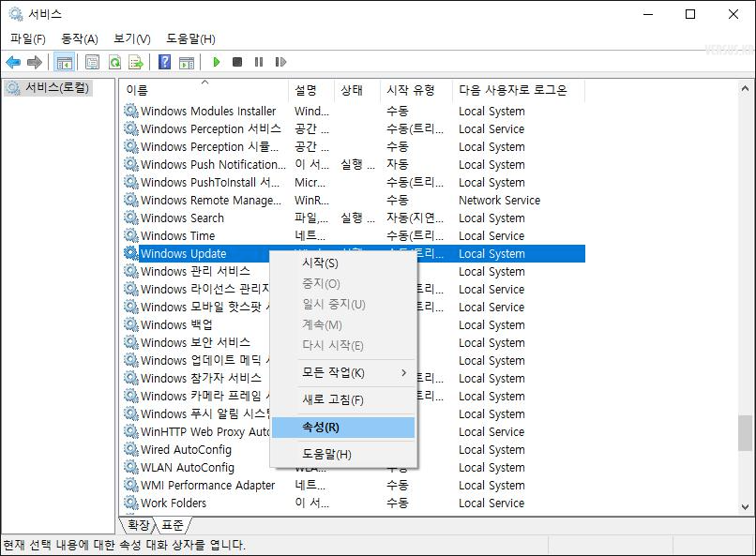Choose 속성(R) in context menu
Image resolution: width=756 pixels, height=556 pixels.
coord(343,428)
